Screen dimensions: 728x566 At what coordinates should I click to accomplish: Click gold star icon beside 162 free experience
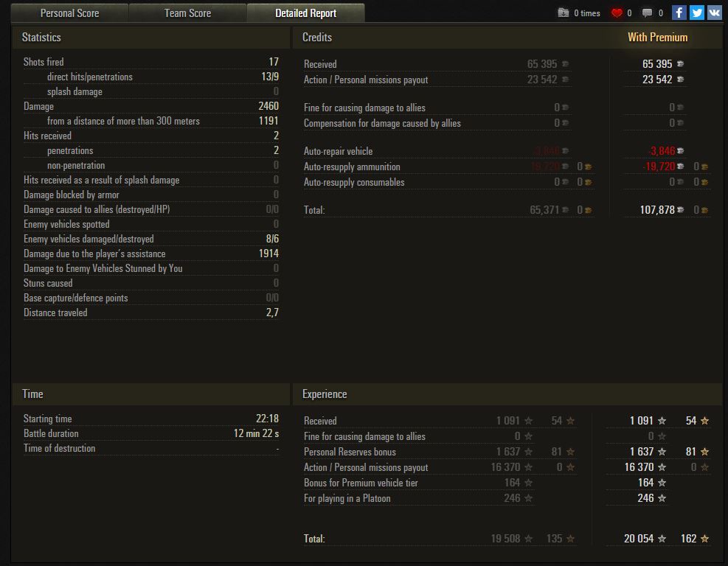click(705, 538)
